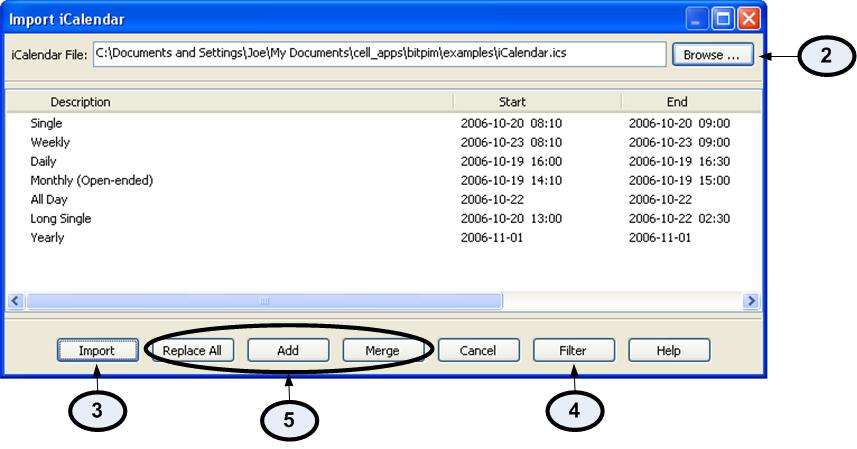Select the Weekly event row
Viewport: 857px width, 449px height.
383,143
